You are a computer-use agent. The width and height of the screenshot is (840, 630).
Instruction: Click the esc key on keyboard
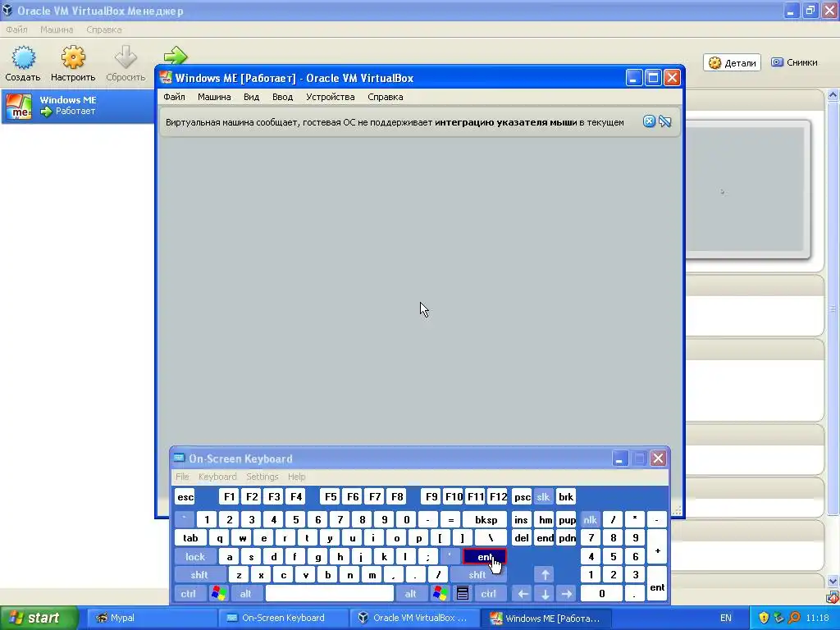coord(185,497)
